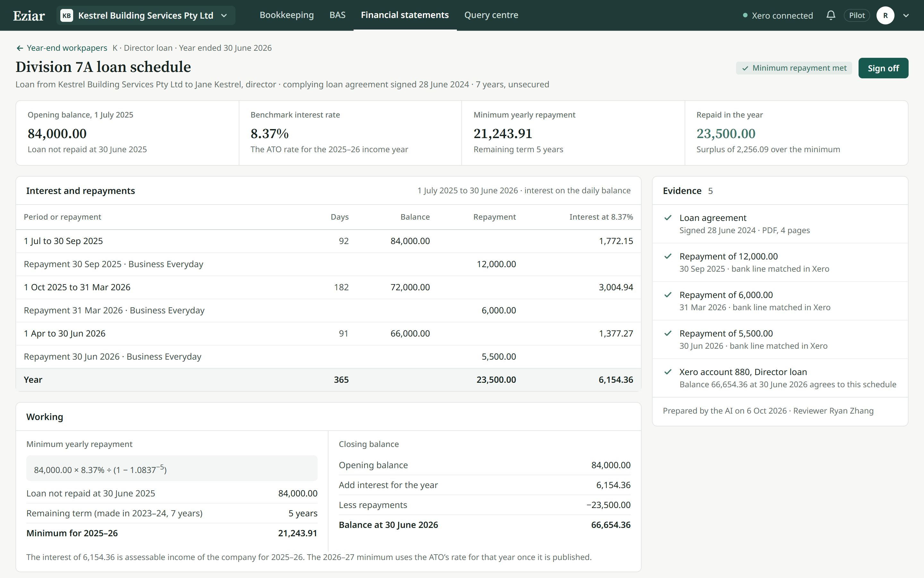Click the Xero connected status indicator
Image resolution: width=924 pixels, height=578 pixels.
coord(778,16)
